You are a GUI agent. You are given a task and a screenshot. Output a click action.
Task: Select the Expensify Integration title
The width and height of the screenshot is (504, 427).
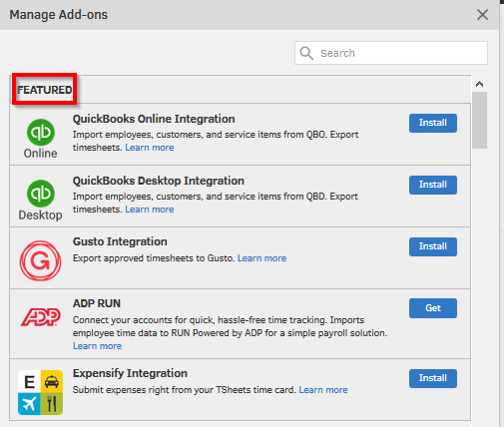pyautogui.click(x=130, y=373)
